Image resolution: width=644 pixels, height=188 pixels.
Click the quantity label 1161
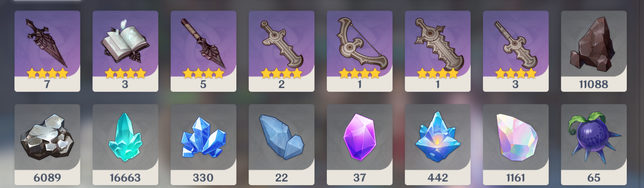point(516,178)
